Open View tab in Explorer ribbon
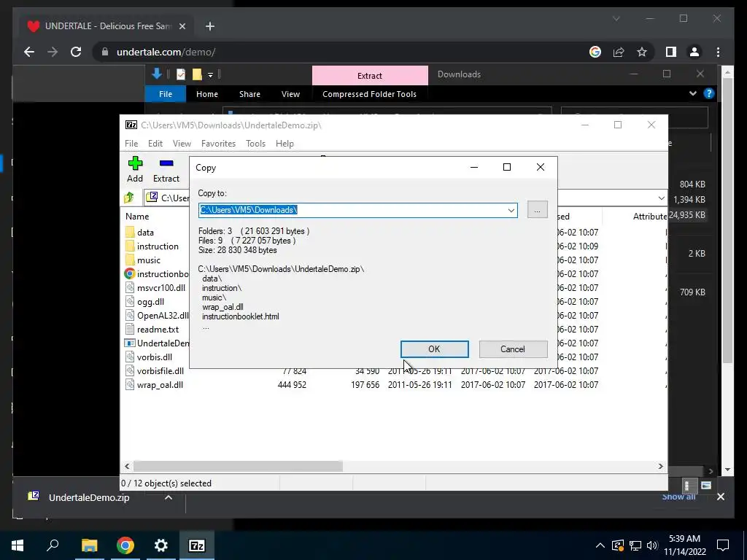This screenshot has width=747, height=560. click(x=290, y=94)
